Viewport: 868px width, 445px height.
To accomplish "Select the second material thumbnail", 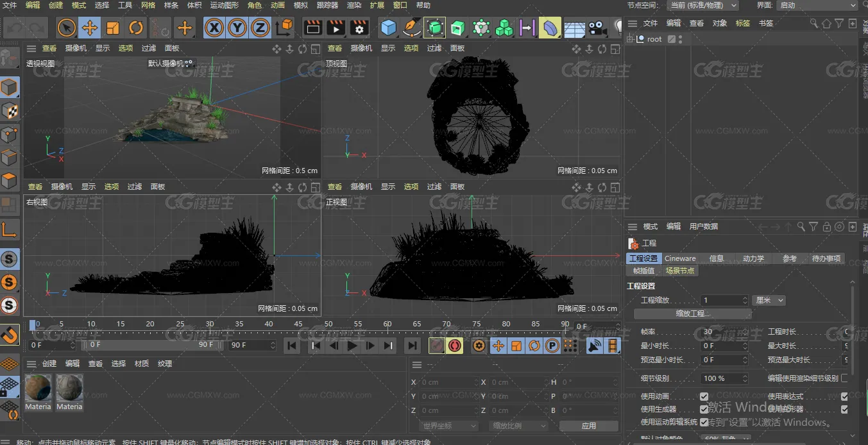I will (69, 387).
